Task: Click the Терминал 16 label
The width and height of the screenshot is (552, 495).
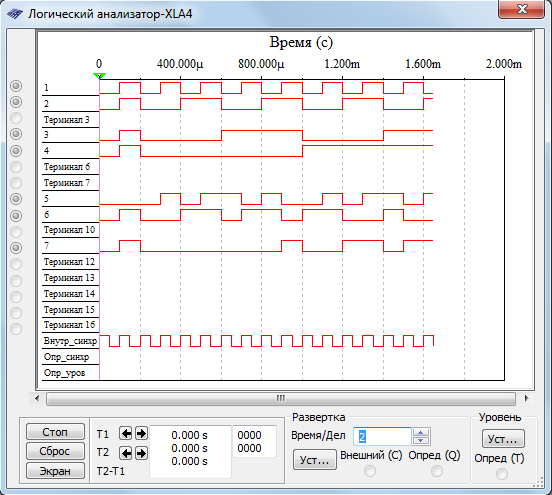Action: coord(69,325)
